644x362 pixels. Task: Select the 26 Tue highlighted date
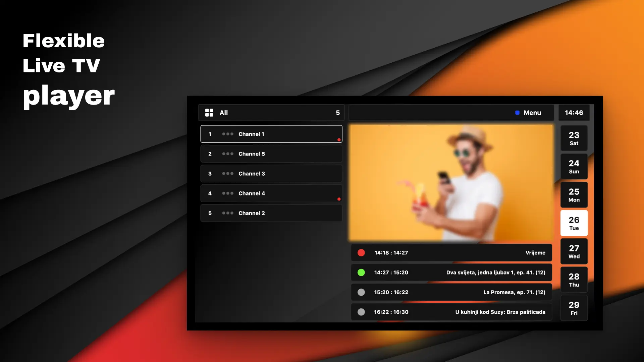click(x=574, y=223)
